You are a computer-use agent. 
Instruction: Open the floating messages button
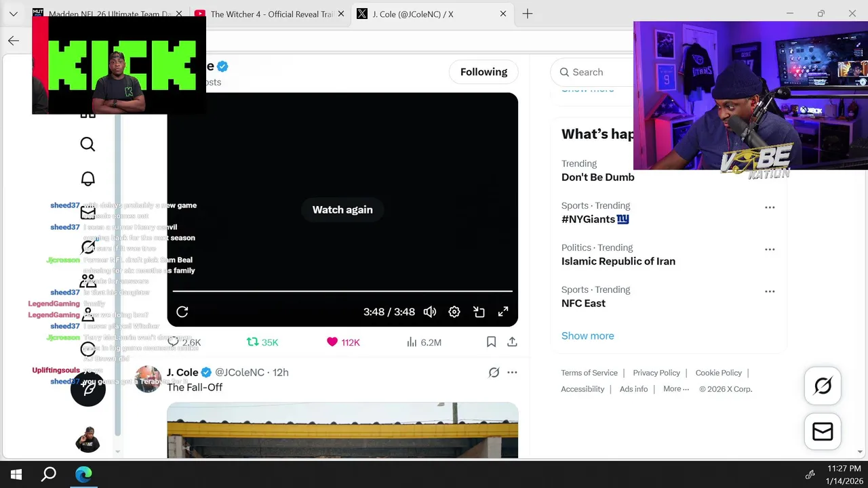click(x=823, y=432)
